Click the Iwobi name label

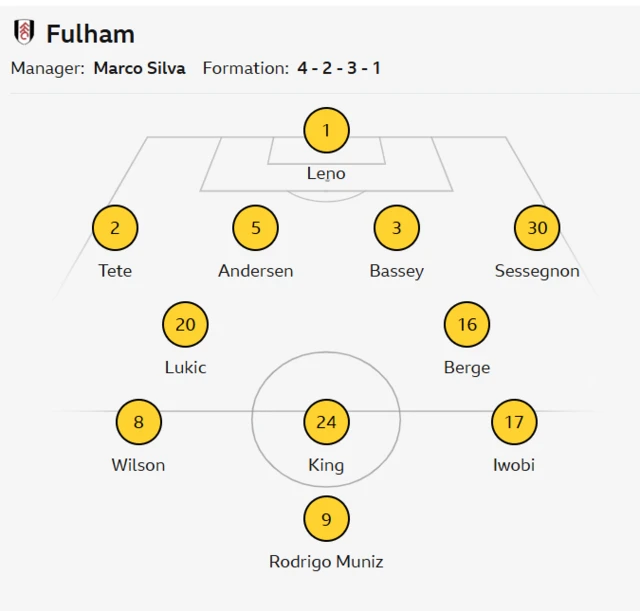(x=514, y=464)
